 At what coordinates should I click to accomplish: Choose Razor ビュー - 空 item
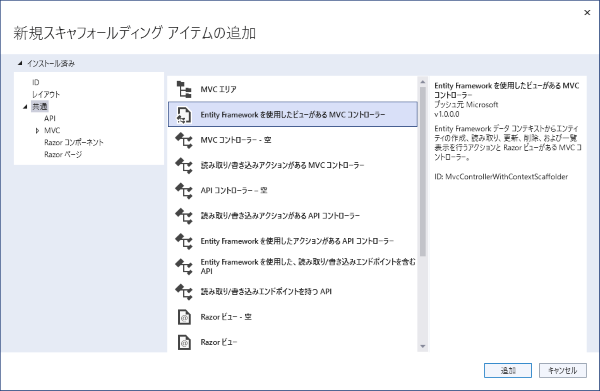[x=293, y=317]
